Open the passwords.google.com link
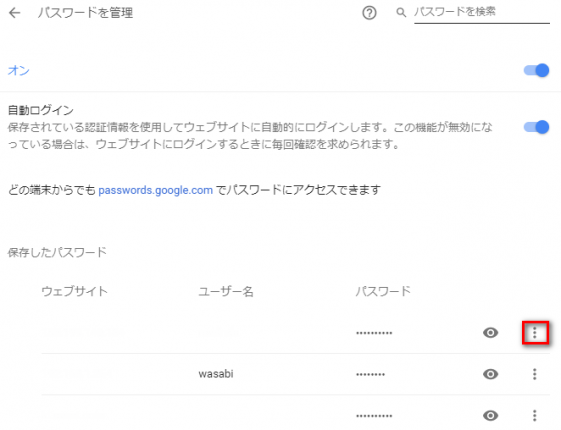561x430 pixels. [156, 190]
